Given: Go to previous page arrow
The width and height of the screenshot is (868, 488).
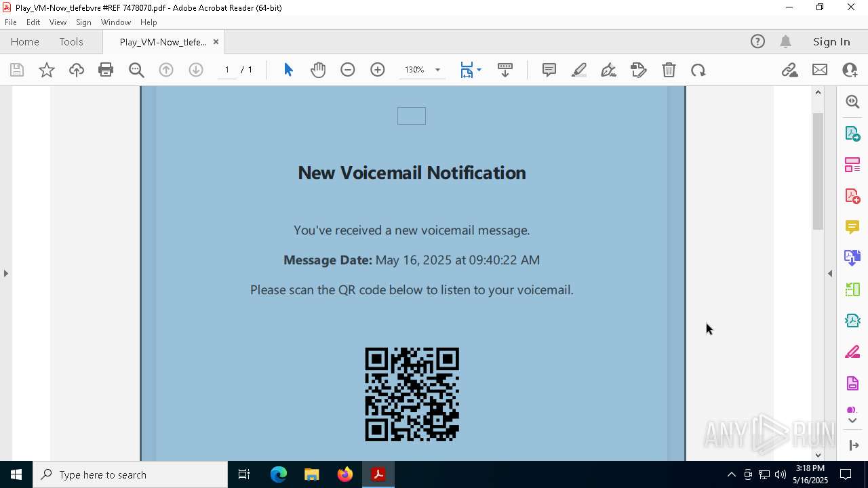Looking at the screenshot, I should click(x=166, y=70).
